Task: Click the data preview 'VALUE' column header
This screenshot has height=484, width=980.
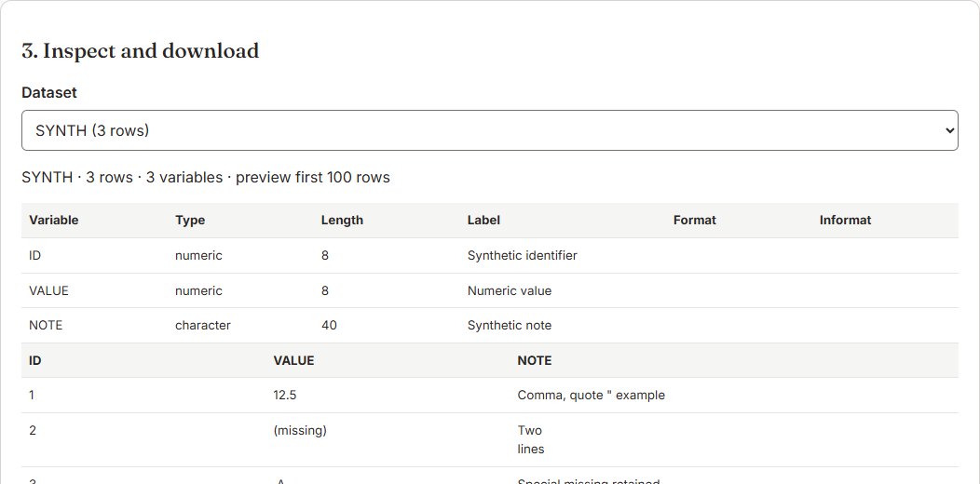Action: point(293,360)
